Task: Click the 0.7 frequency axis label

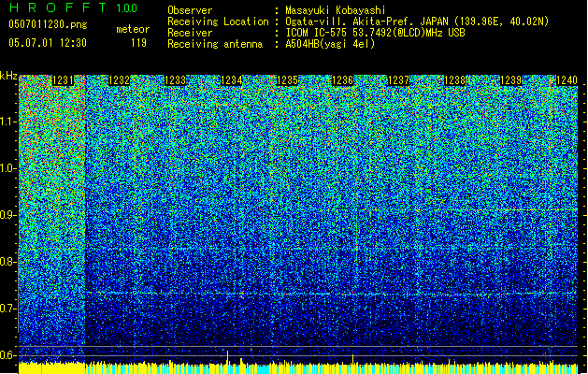Action: (x=7, y=309)
